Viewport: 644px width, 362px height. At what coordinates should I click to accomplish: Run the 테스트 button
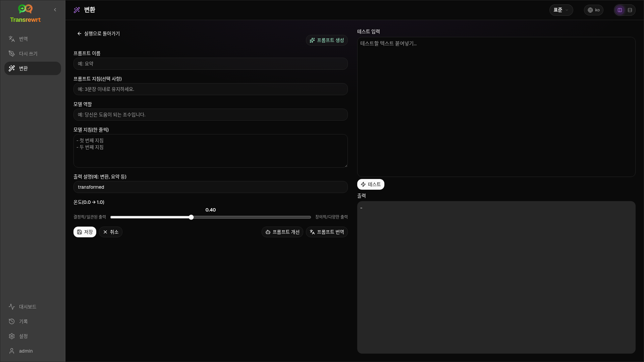pyautogui.click(x=371, y=184)
